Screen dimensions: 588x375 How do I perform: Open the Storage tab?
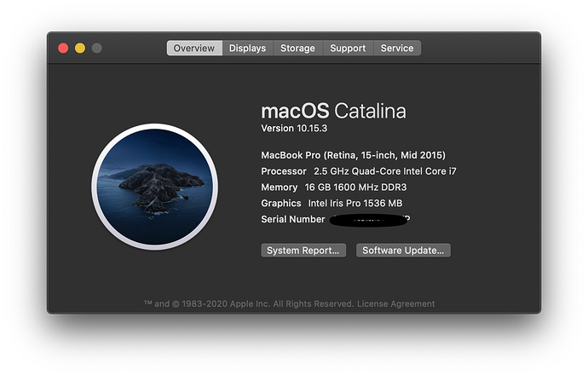tap(297, 48)
